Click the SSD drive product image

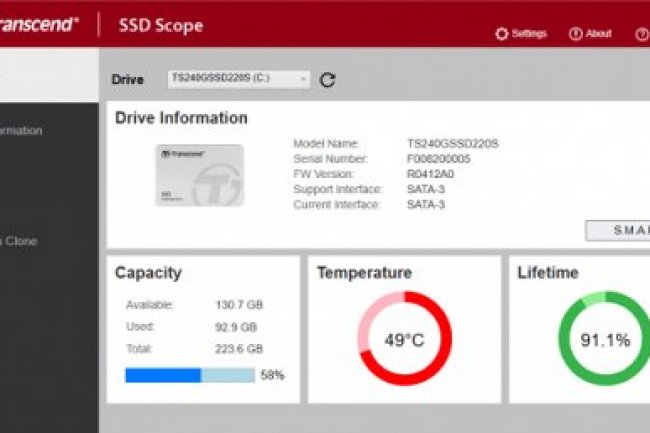pyautogui.click(x=199, y=175)
